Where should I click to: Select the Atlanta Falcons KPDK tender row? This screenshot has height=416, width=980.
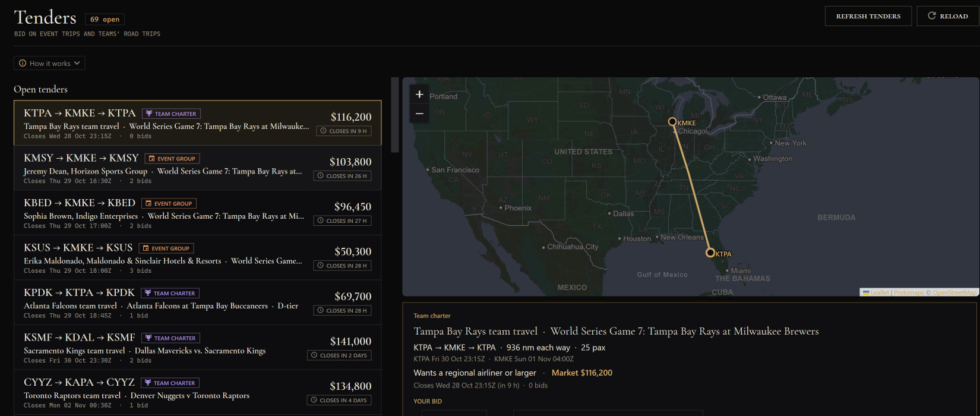point(198,302)
